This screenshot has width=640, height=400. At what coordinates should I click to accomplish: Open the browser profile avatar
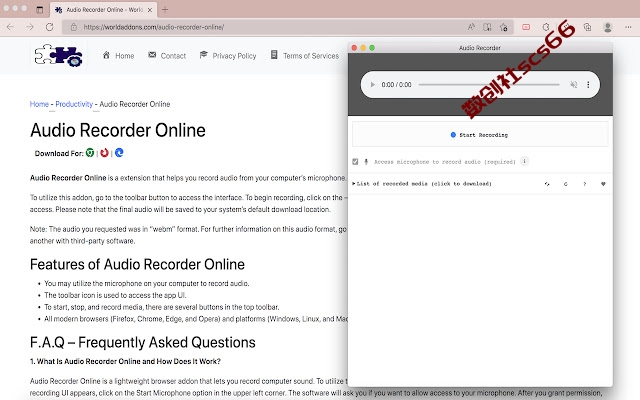tap(608, 27)
